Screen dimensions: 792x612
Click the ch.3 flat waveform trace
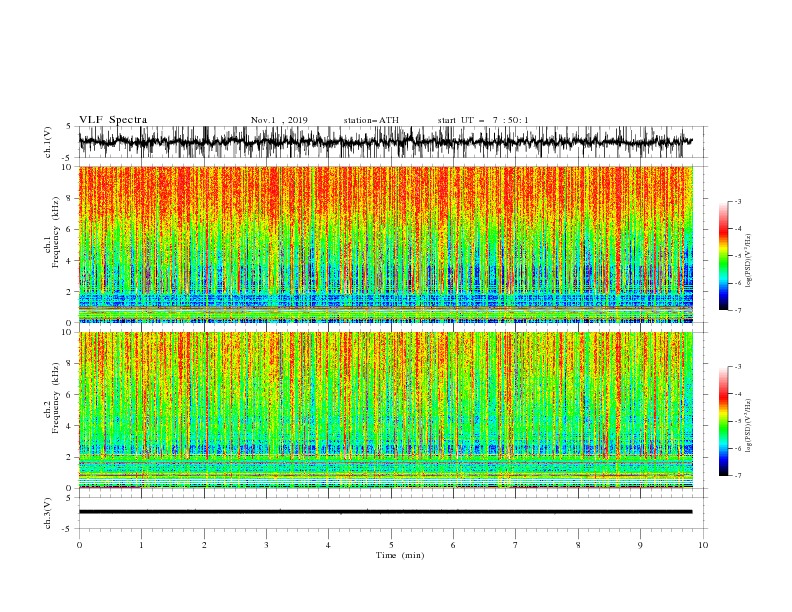pyautogui.click(x=385, y=512)
